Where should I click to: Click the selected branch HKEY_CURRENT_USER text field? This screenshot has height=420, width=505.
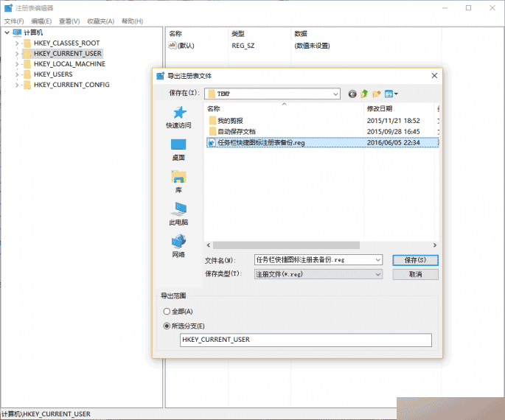click(305, 340)
